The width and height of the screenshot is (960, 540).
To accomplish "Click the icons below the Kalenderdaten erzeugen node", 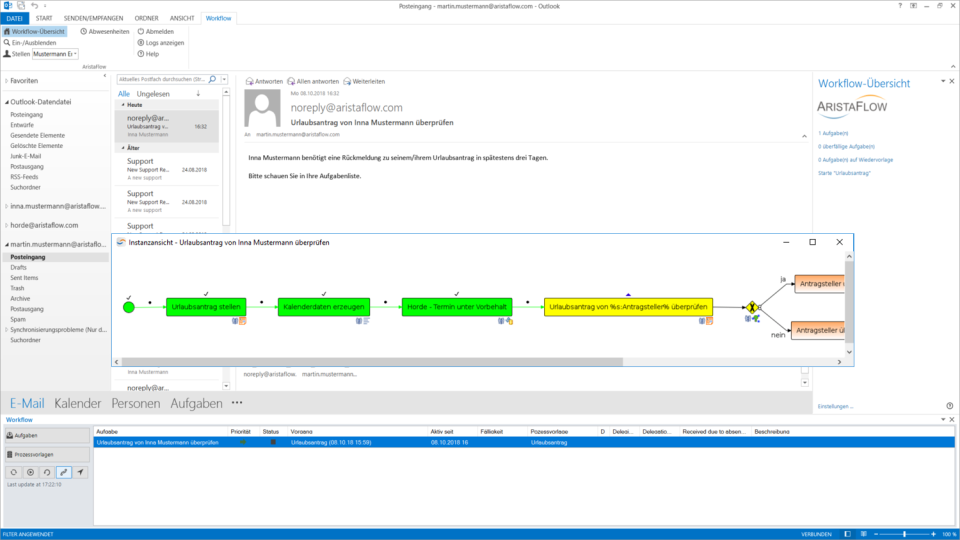I will point(362,321).
